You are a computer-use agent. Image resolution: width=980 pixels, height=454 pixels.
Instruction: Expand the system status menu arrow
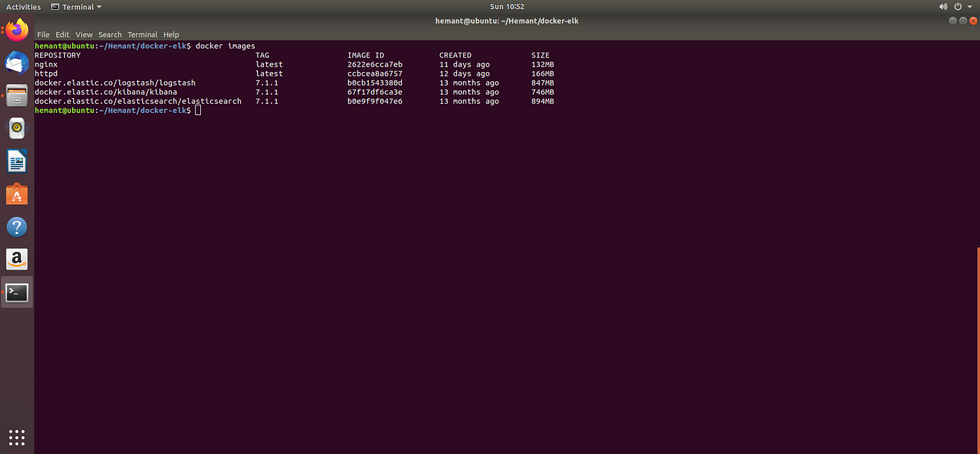click(x=969, y=6)
